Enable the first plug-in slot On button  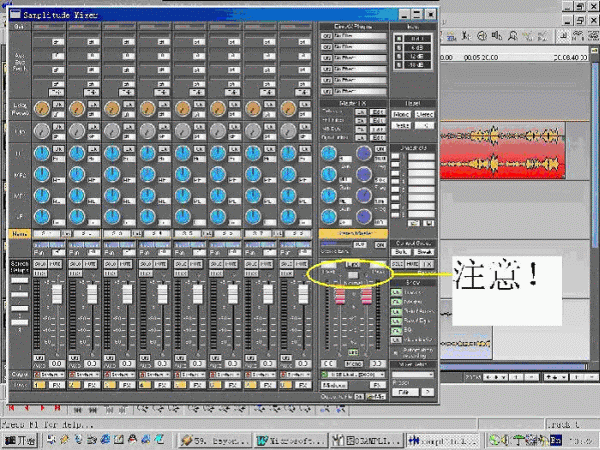(x=326, y=36)
